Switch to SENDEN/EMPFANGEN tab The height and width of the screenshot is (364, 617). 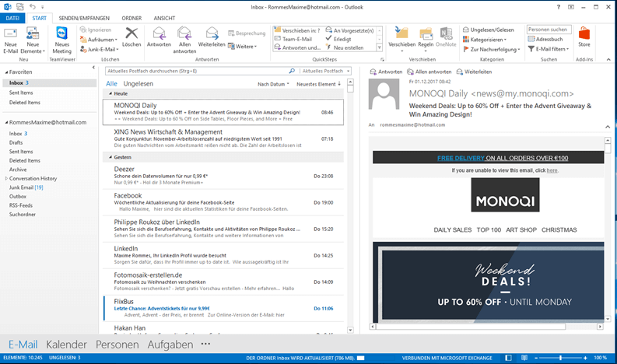(84, 18)
